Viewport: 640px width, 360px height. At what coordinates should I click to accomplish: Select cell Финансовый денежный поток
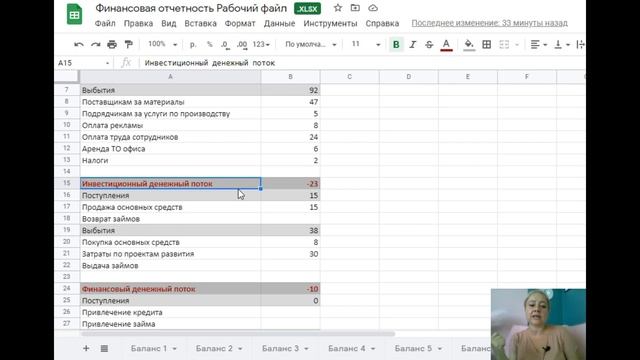pos(170,289)
